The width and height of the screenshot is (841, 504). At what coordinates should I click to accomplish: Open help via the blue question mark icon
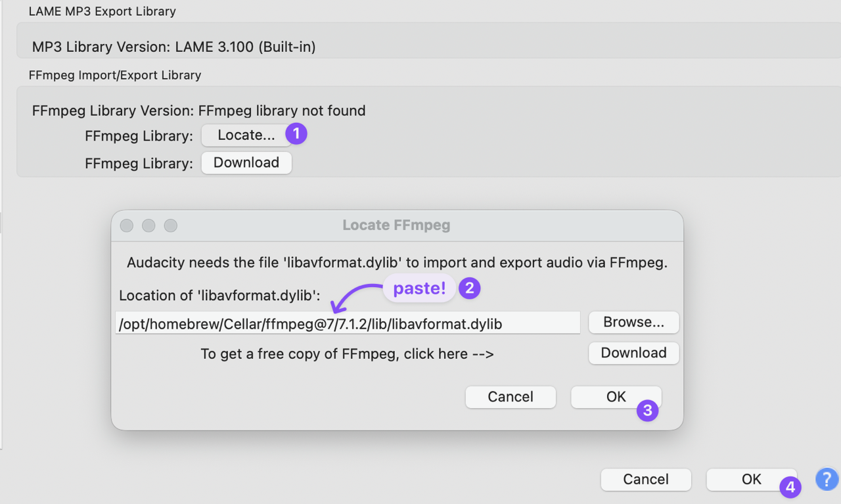tap(827, 479)
